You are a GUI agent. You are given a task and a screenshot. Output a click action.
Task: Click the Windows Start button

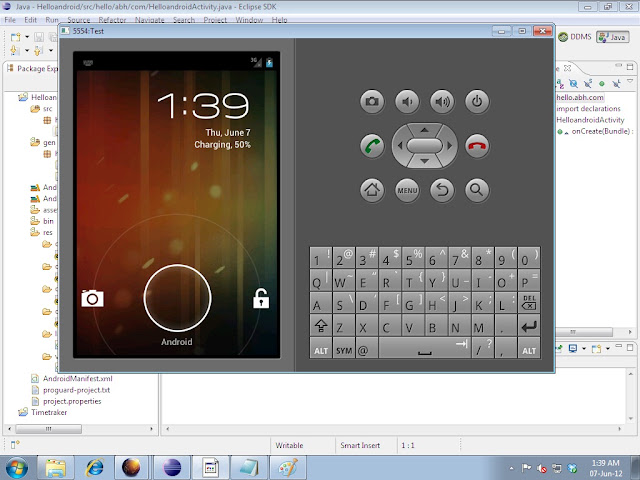(17, 468)
